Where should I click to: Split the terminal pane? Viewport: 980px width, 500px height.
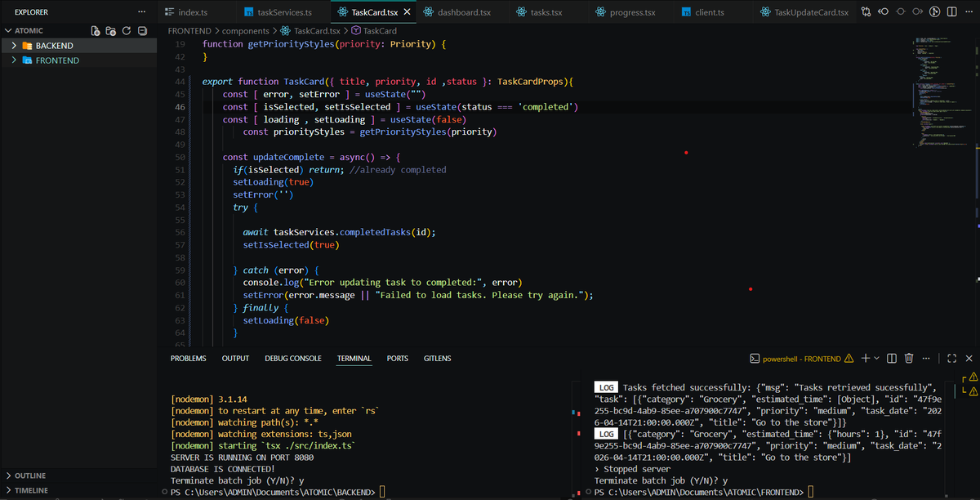[891, 358]
